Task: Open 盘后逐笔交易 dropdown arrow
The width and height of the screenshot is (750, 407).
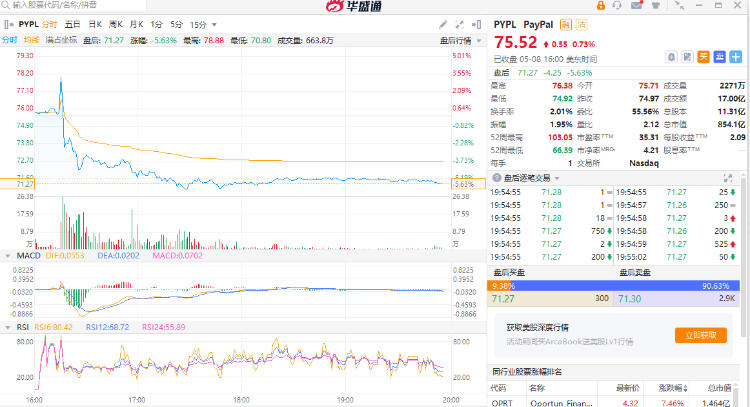Action: tap(557, 178)
